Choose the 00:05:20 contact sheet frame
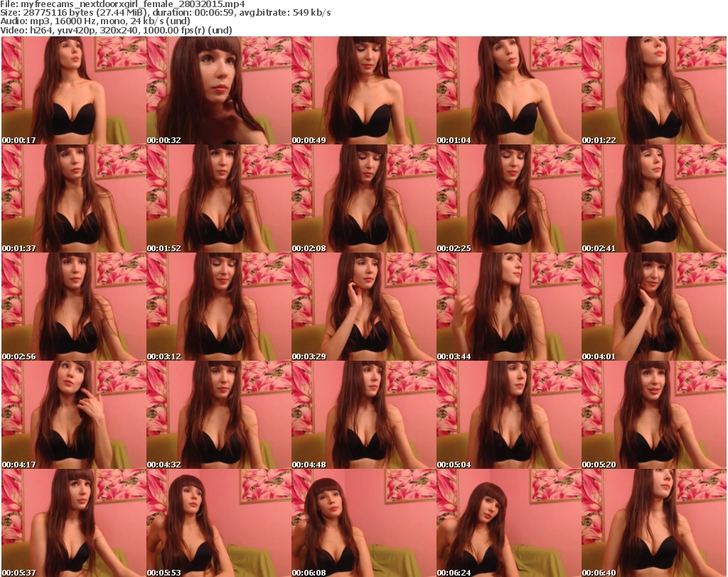The width and height of the screenshot is (728, 577). click(x=654, y=415)
